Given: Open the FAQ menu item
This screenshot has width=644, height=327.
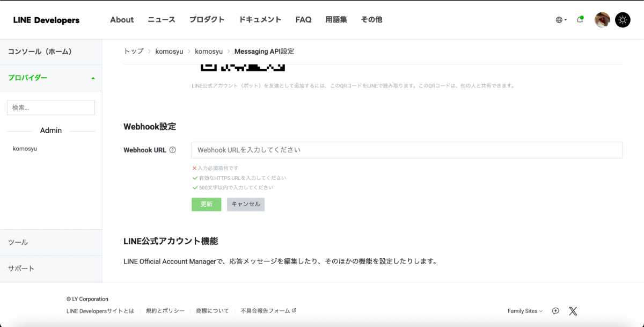Looking at the screenshot, I should point(303,20).
